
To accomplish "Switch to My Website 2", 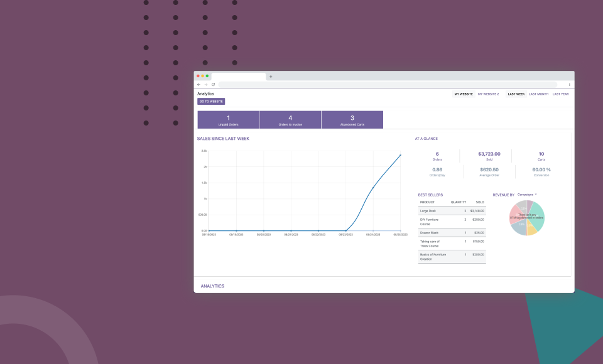I will click(x=488, y=94).
